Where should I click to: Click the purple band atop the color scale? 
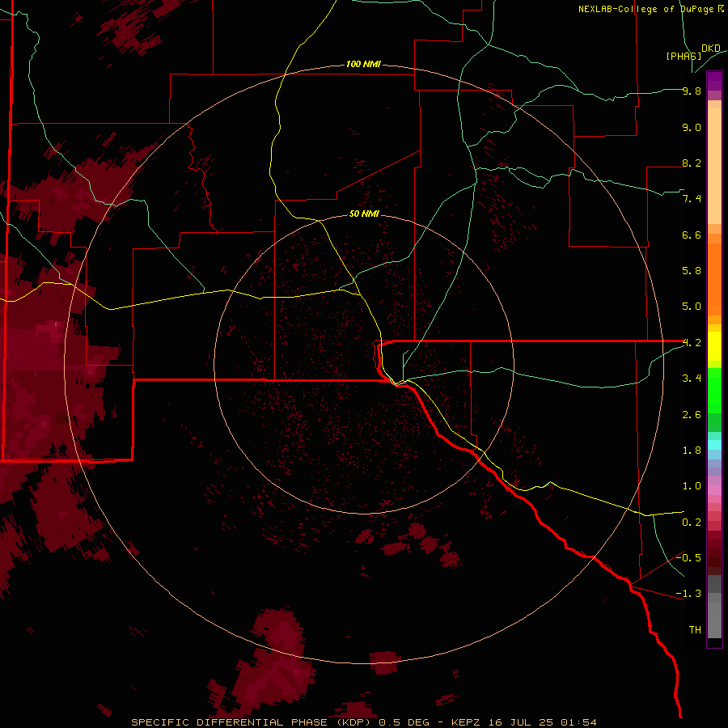click(x=714, y=81)
